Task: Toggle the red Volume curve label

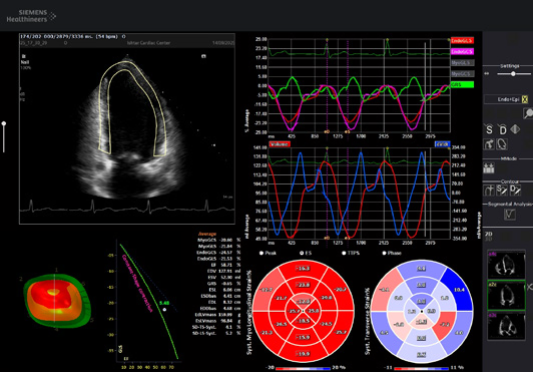Action: click(279, 144)
